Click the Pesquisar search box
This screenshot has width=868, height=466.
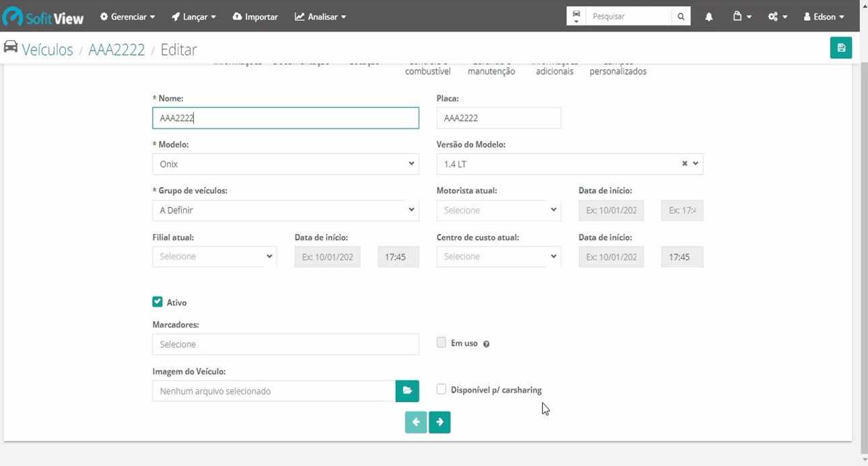point(628,16)
